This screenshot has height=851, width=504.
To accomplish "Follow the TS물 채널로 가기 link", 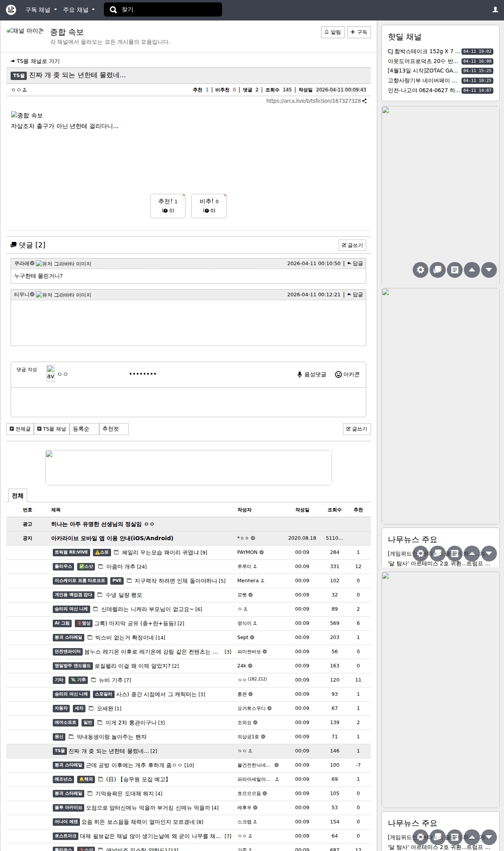I will pos(35,61).
